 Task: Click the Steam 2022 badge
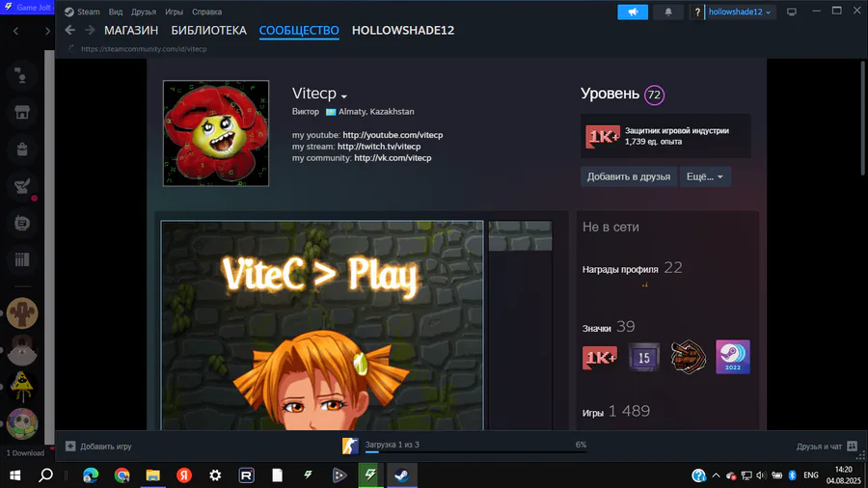pyautogui.click(x=733, y=357)
